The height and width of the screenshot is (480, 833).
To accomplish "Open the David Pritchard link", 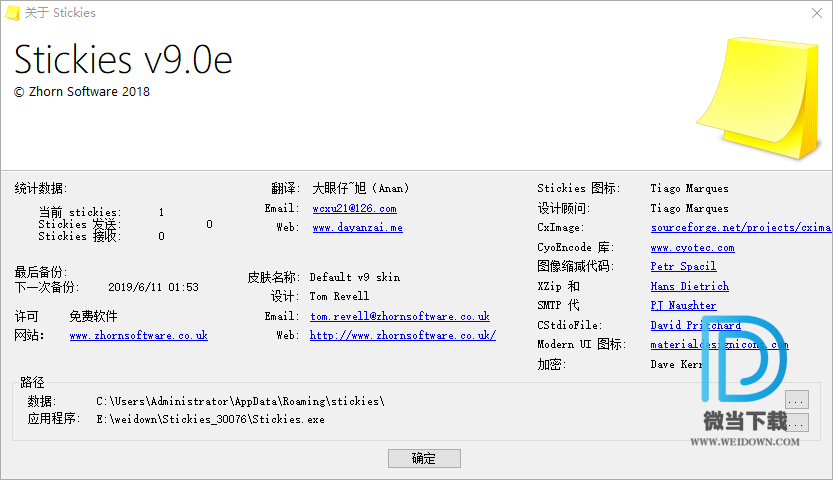I will pos(696,325).
